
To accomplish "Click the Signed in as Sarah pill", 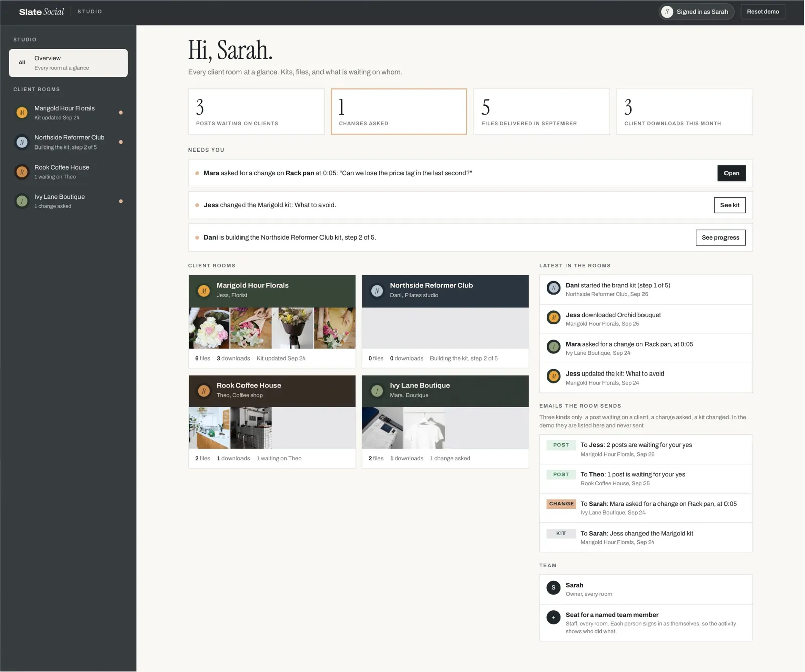I will (696, 12).
